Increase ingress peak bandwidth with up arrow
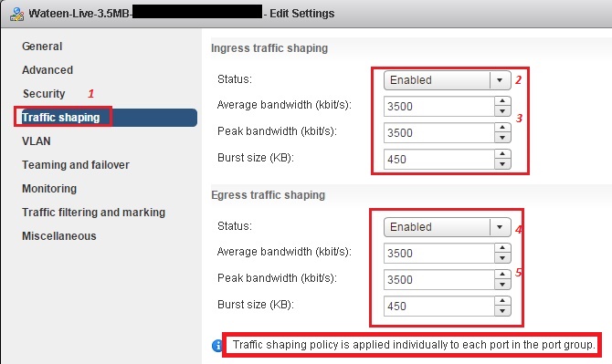This screenshot has height=364, width=612. click(502, 128)
